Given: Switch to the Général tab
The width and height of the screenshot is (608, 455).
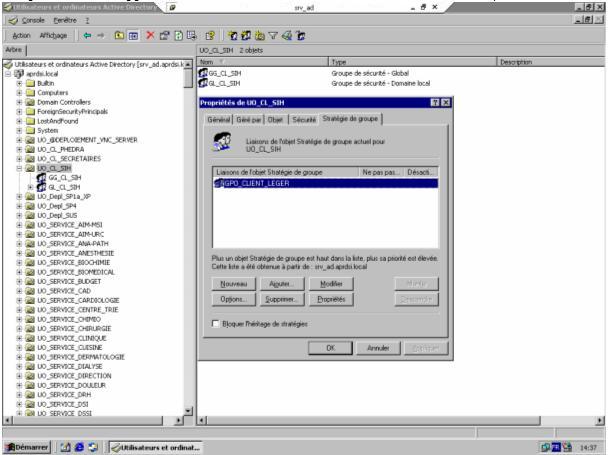Looking at the screenshot, I should coord(218,120).
